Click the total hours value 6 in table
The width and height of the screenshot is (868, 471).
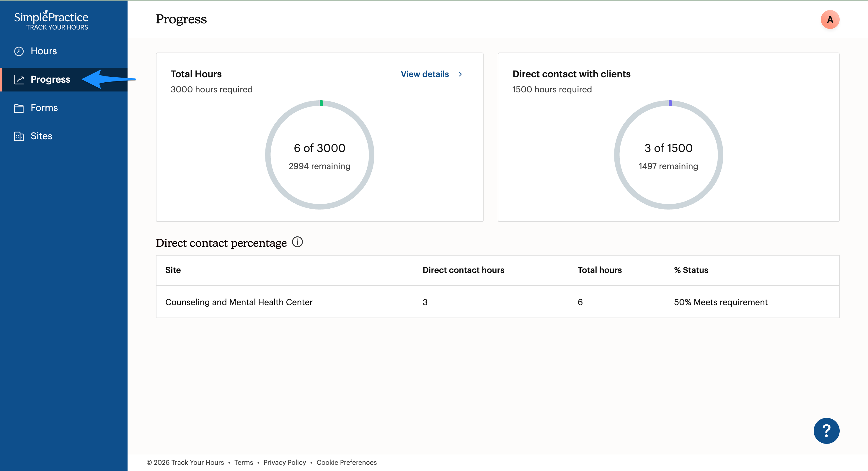pyautogui.click(x=580, y=302)
